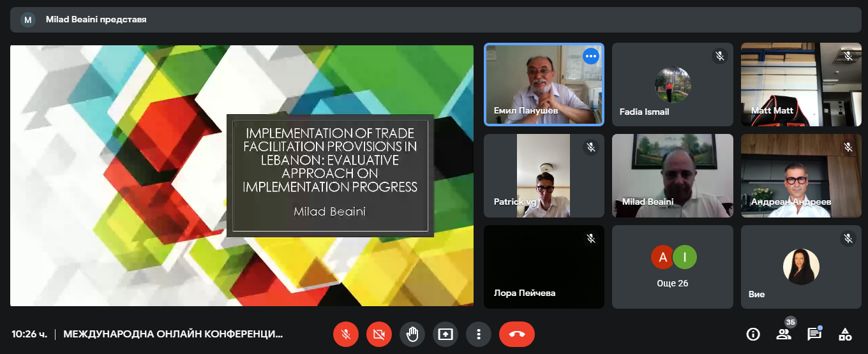Select the Milad Beaini video tile

[673, 175]
